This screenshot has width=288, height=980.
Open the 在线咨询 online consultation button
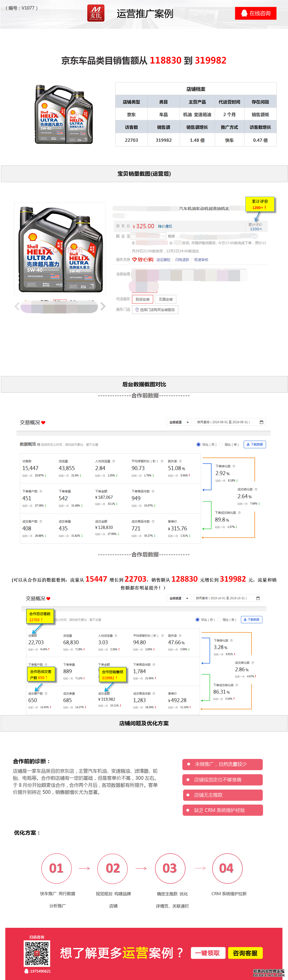pyautogui.click(x=256, y=13)
